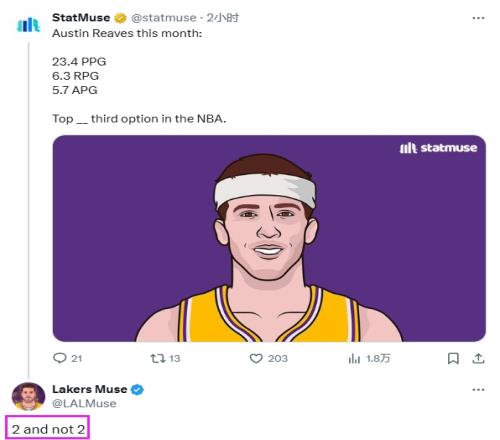
Task: Click the reply icon with 21 comments
Action: tap(60, 358)
